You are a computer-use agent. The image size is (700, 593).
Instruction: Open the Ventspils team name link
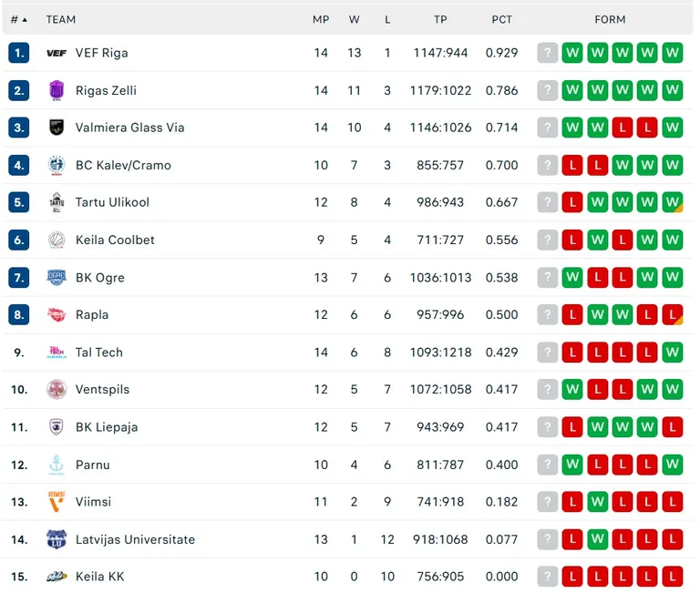102,389
